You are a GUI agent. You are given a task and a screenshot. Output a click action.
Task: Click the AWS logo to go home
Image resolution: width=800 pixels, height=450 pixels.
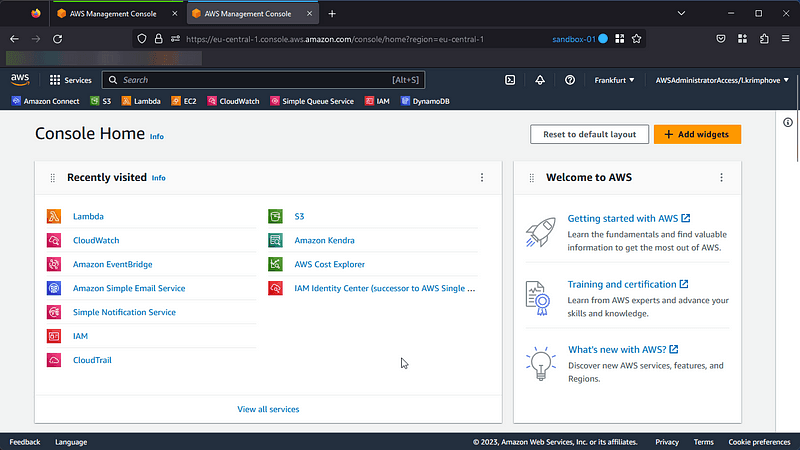click(20, 80)
